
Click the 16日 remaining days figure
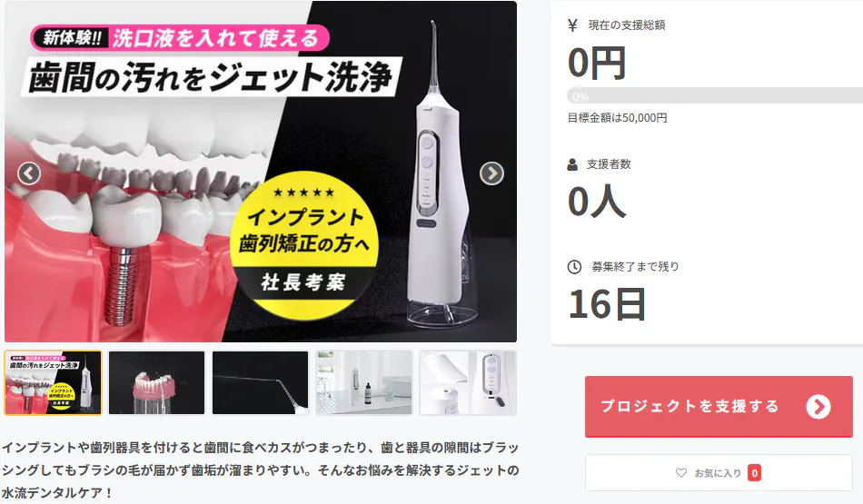(x=607, y=304)
